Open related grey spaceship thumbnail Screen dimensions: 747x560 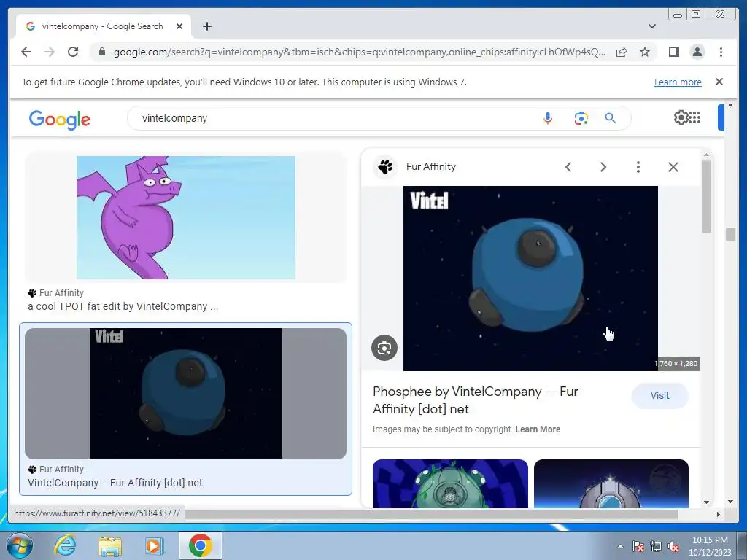click(x=611, y=484)
